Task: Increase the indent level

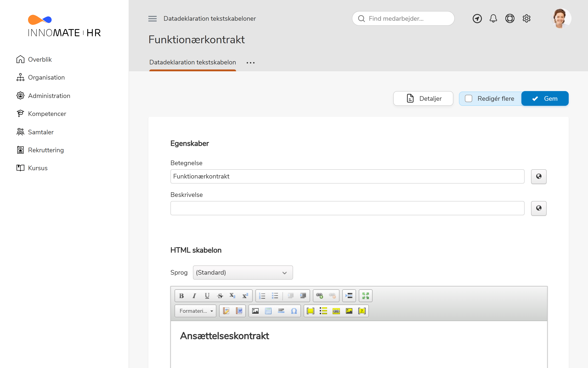Action: [303, 296]
